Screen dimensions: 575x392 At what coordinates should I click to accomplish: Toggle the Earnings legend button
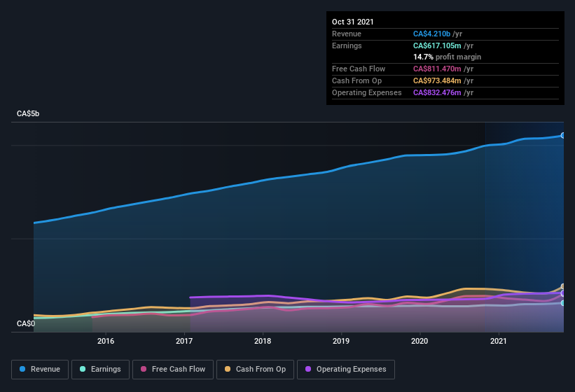[100, 370]
